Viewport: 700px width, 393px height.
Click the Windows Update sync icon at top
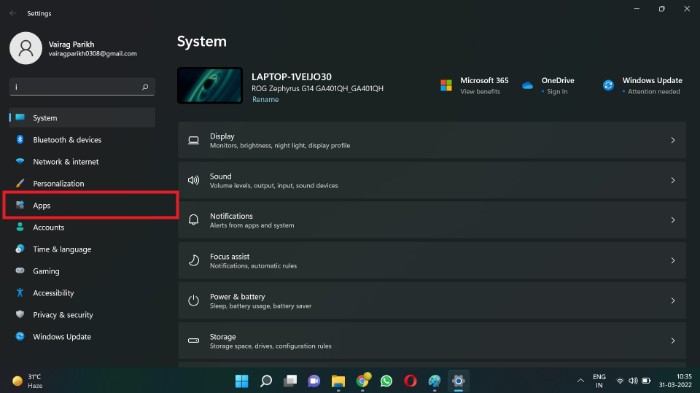pyautogui.click(x=608, y=85)
